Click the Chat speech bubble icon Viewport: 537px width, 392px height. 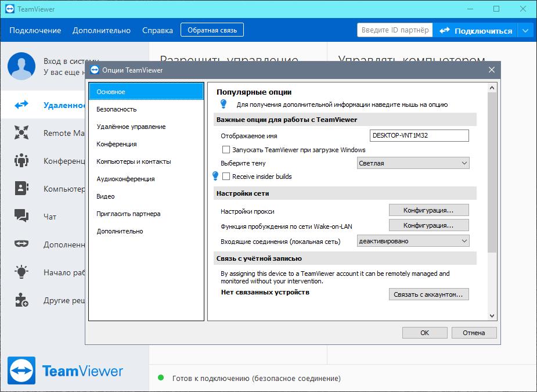point(21,217)
